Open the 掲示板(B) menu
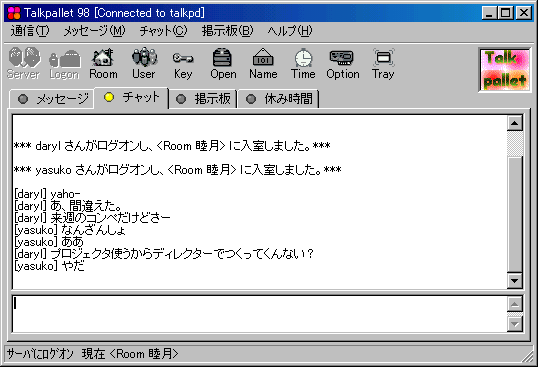Image resolution: width=538 pixels, height=367 pixels. click(227, 31)
